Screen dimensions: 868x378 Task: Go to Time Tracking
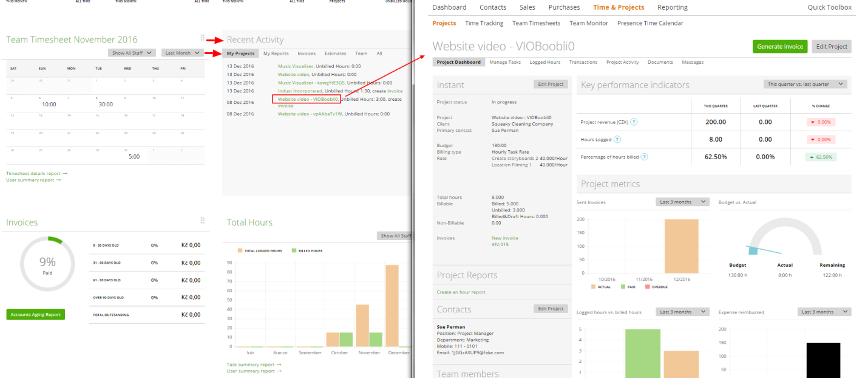484,23
